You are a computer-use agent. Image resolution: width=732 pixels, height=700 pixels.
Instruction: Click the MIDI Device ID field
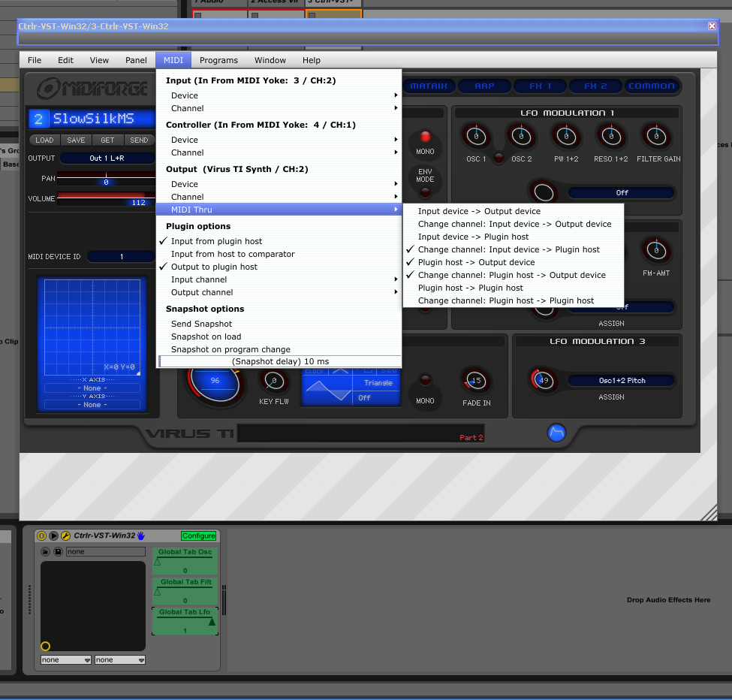coord(121,257)
